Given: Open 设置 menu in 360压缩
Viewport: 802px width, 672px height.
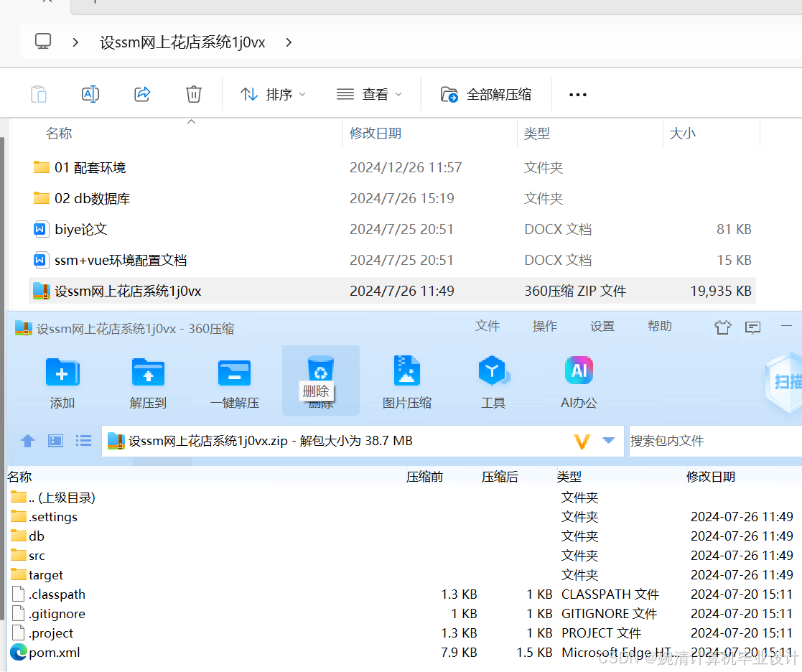Looking at the screenshot, I should (602, 326).
